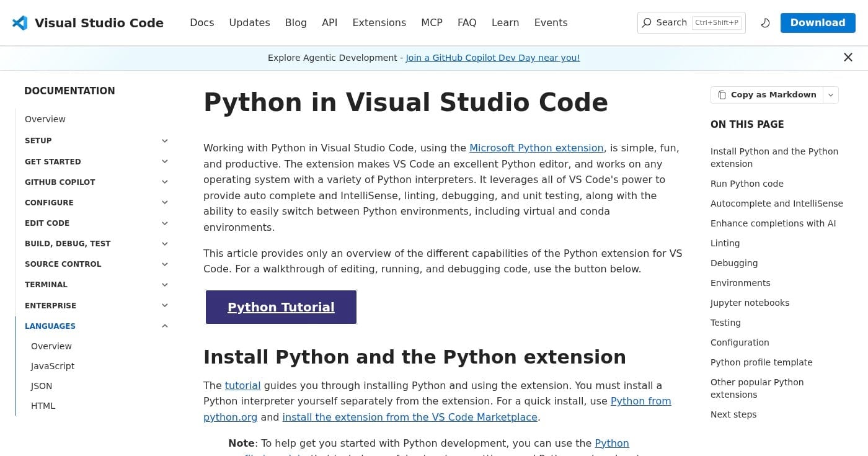Open the Python Tutorial button

tap(281, 306)
